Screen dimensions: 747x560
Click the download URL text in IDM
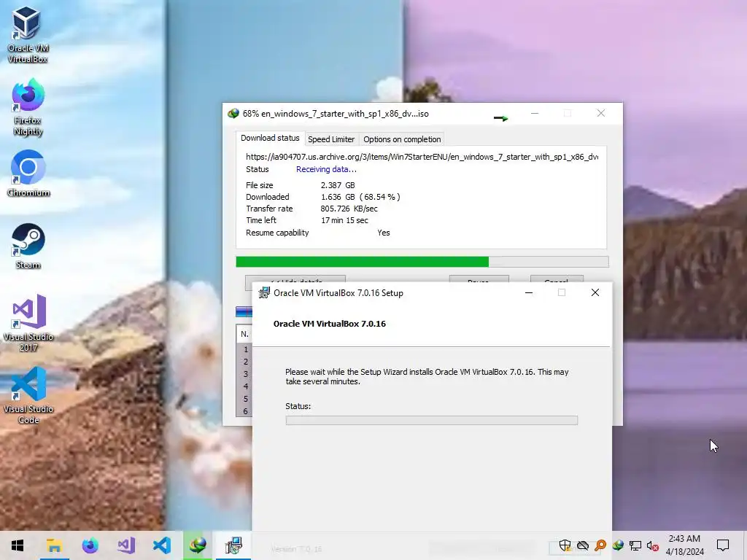point(422,157)
